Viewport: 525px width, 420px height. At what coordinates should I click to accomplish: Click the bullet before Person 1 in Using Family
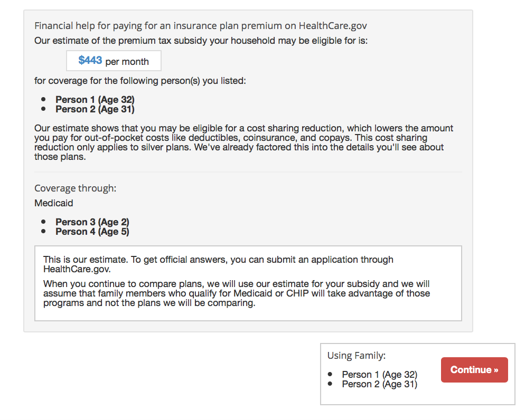coord(330,374)
